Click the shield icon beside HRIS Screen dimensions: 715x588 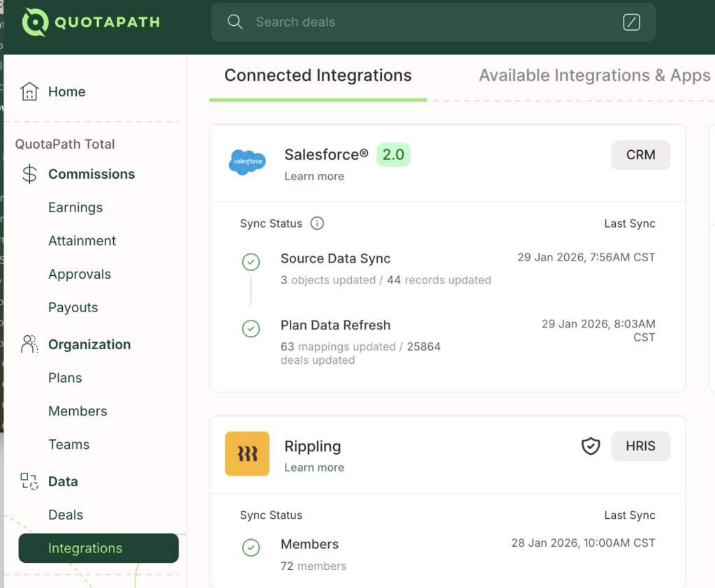coord(591,446)
